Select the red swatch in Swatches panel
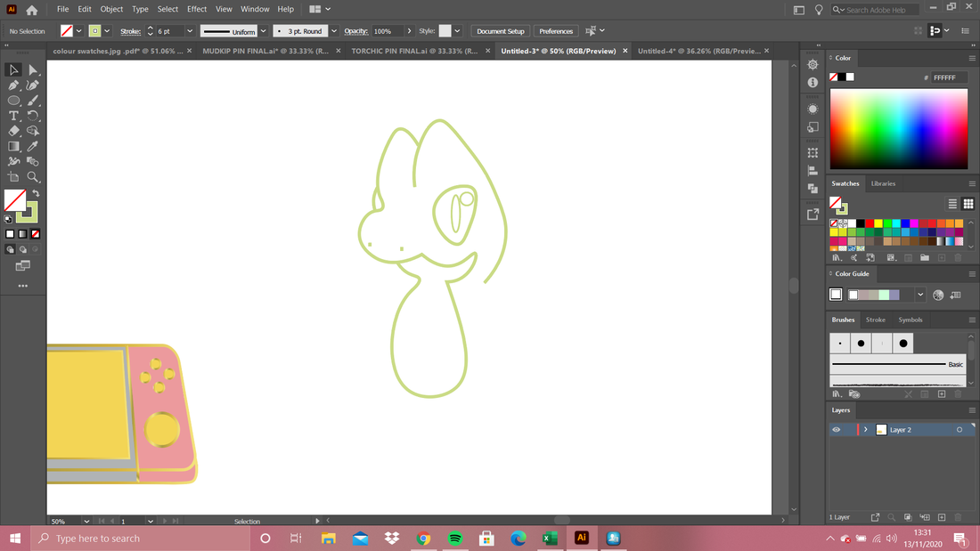The width and height of the screenshot is (980, 551). pyautogui.click(x=870, y=223)
